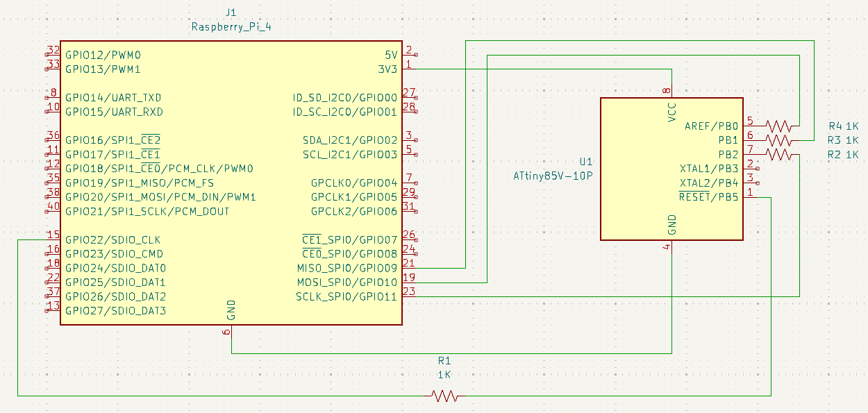Click the 5V pin 2 endpoint

point(415,54)
